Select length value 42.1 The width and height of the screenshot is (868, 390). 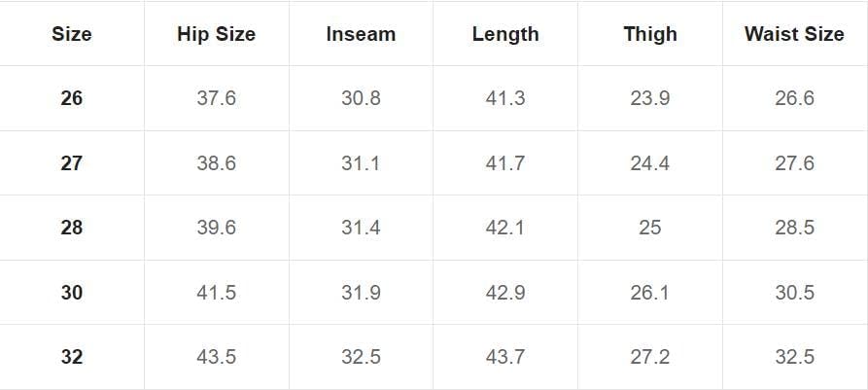[505, 228]
